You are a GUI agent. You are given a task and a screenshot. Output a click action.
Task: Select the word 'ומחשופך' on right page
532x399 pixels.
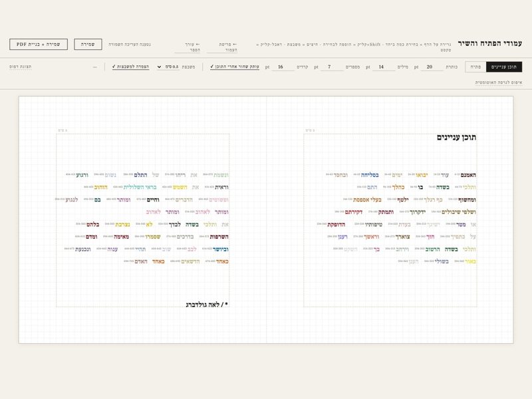tap(467, 200)
